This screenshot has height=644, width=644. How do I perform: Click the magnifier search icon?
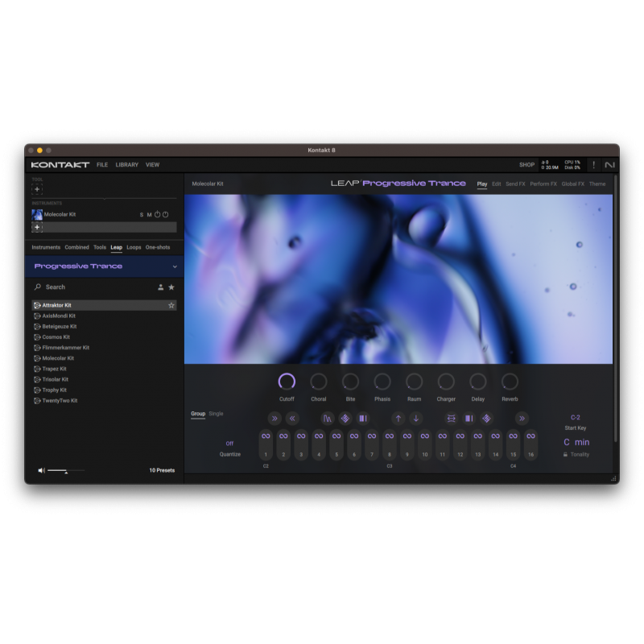[38, 287]
